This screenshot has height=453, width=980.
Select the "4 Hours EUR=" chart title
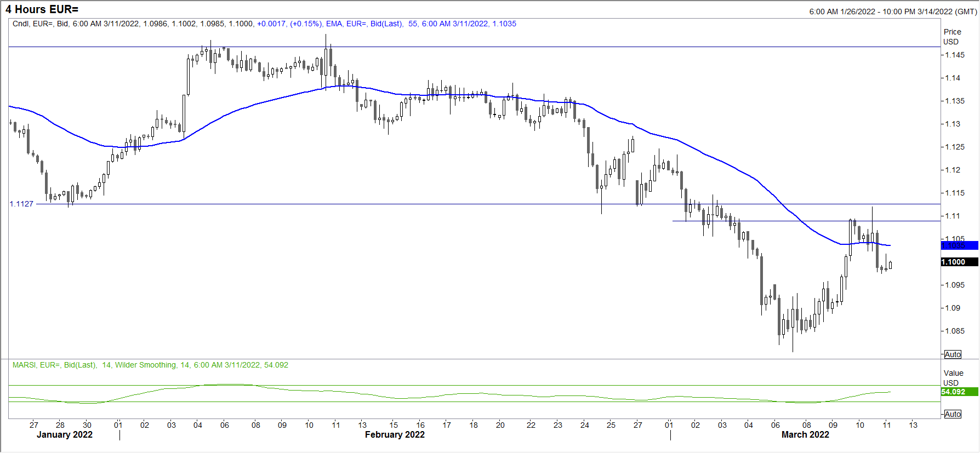tap(42, 9)
